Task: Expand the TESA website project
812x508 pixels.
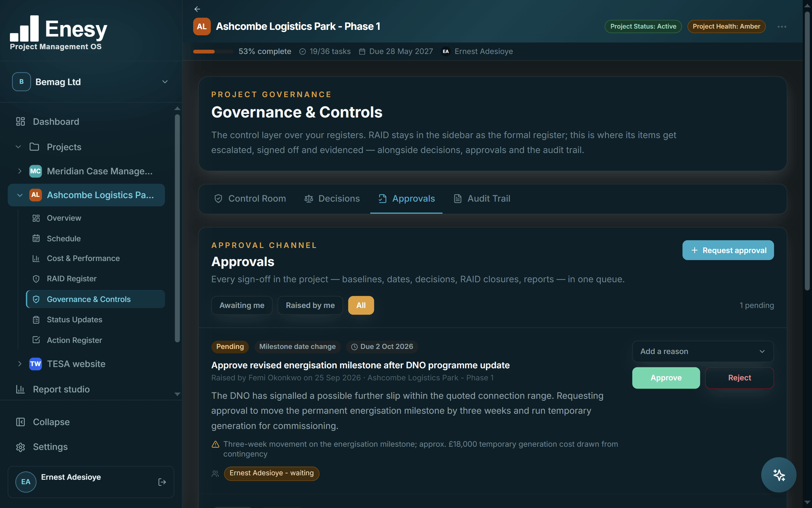Action: [x=20, y=364]
